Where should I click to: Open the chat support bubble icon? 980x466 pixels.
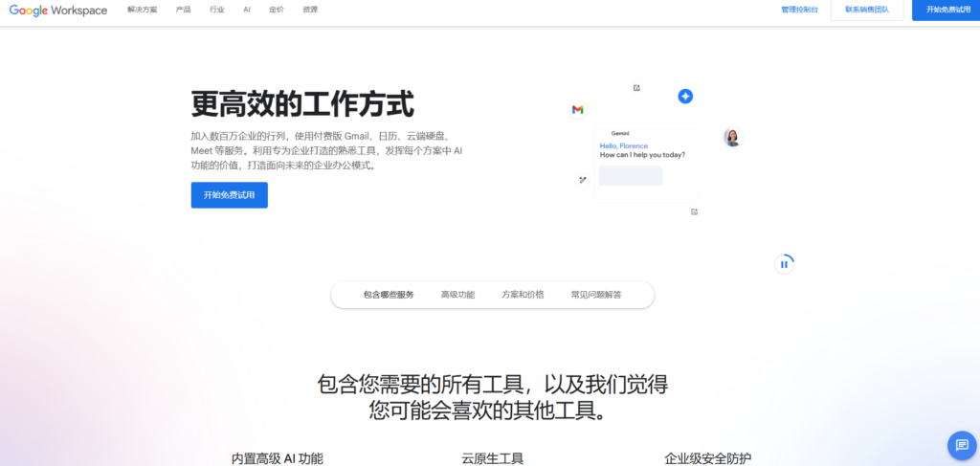tap(962, 446)
